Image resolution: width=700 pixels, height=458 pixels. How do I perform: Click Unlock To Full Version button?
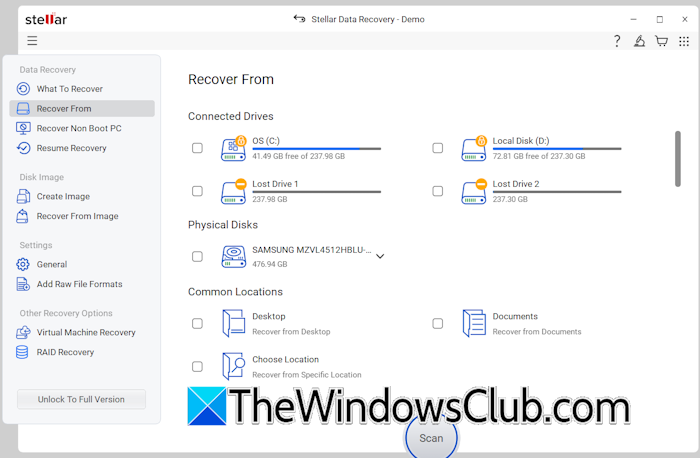(81, 400)
